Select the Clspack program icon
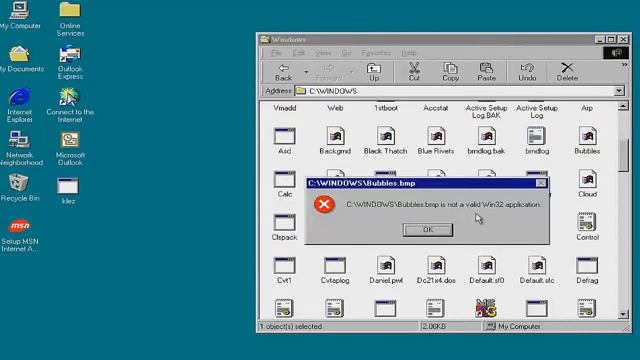 (x=284, y=227)
